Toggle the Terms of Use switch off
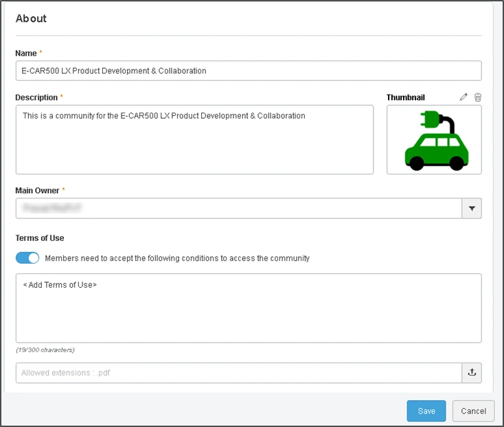 pos(27,258)
